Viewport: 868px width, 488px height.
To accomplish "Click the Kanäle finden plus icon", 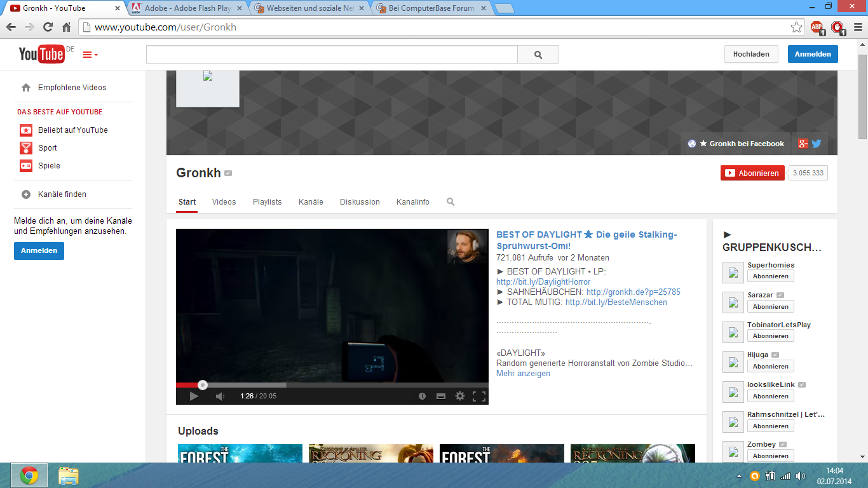I will (26, 194).
